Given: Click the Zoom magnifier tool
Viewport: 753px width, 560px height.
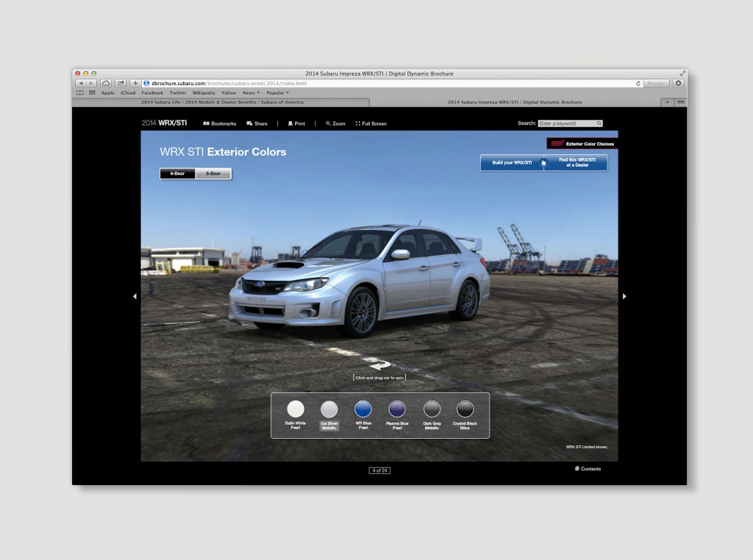Looking at the screenshot, I should pos(335,123).
